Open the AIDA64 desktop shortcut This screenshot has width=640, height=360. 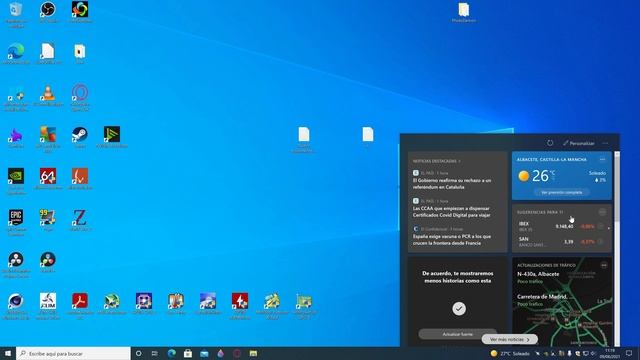(x=48, y=178)
